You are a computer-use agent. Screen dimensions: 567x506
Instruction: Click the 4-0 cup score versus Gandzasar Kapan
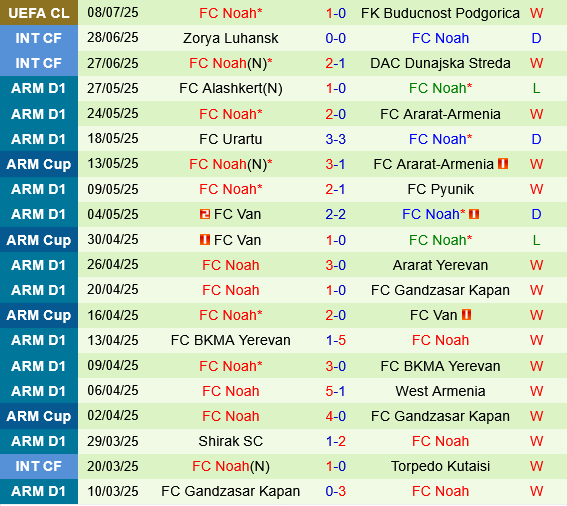click(336, 416)
